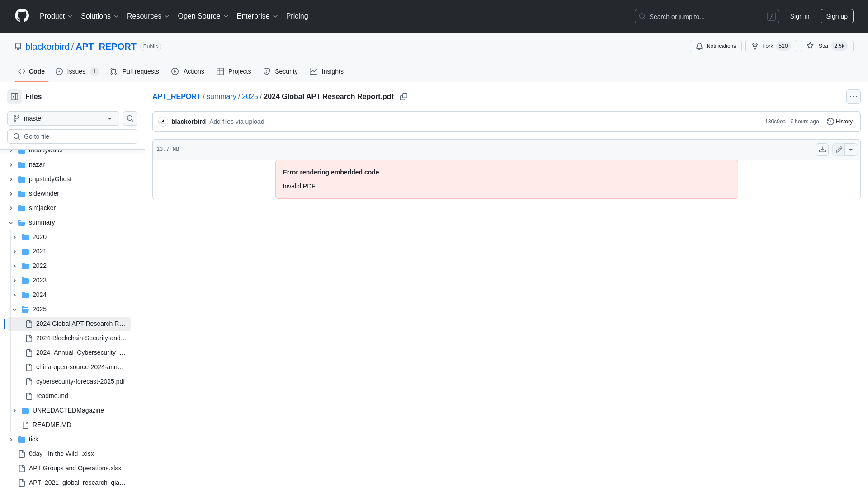Screen dimensions: 868x488
Task: Go to 2025 breadcrumb link
Action: [x=250, y=97]
